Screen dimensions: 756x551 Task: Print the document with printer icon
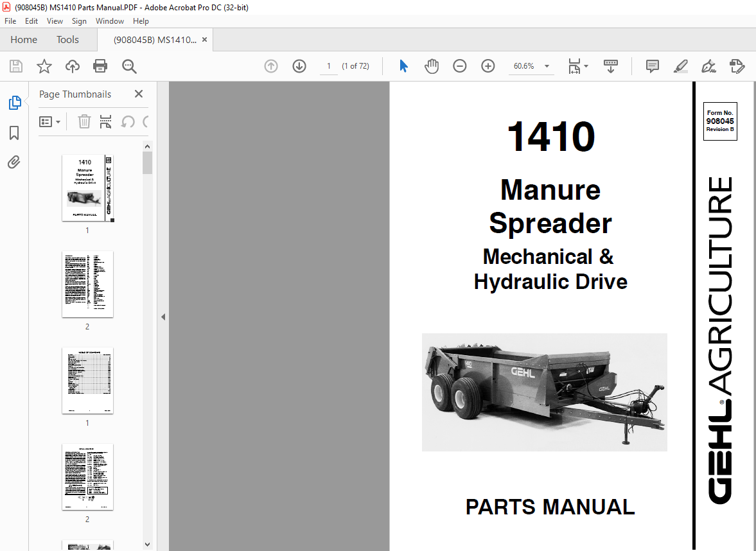100,66
